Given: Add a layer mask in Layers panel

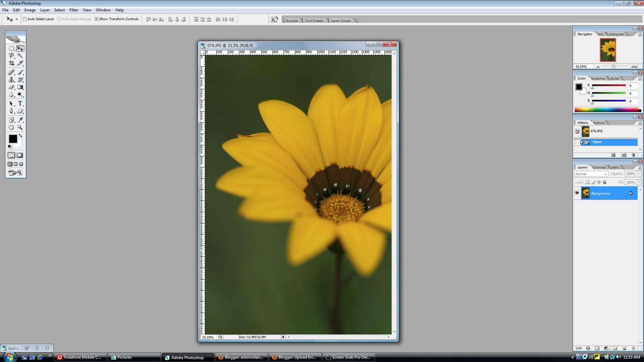Looking at the screenshot, I should click(x=597, y=348).
